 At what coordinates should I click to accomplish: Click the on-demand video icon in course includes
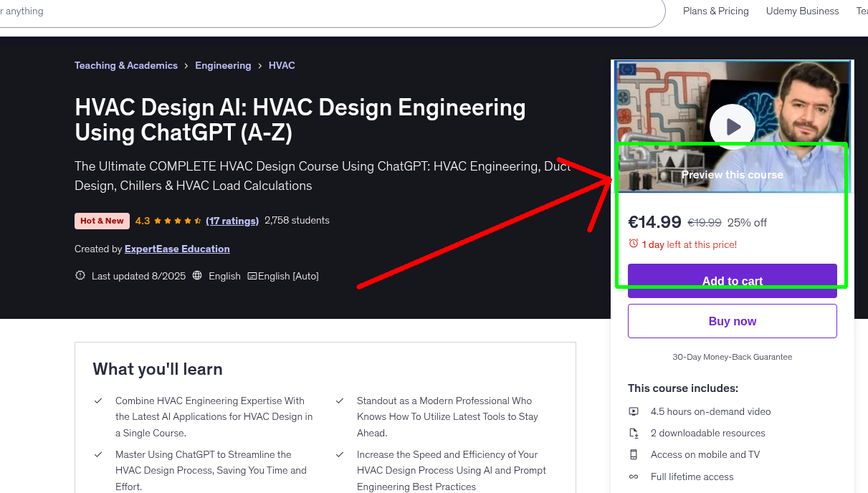(634, 411)
